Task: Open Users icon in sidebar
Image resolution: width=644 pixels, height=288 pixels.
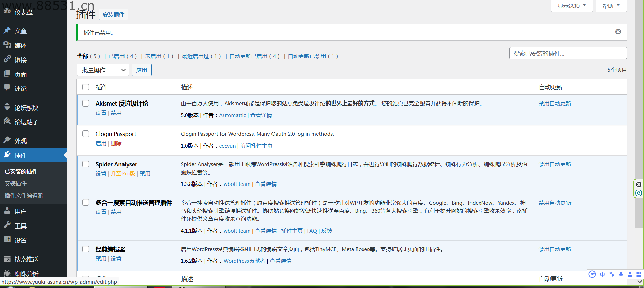Action: [7, 211]
